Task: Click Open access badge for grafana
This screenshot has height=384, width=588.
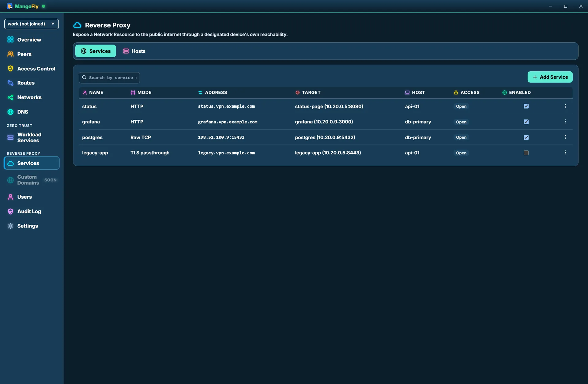Action: pyautogui.click(x=461, y=122)
